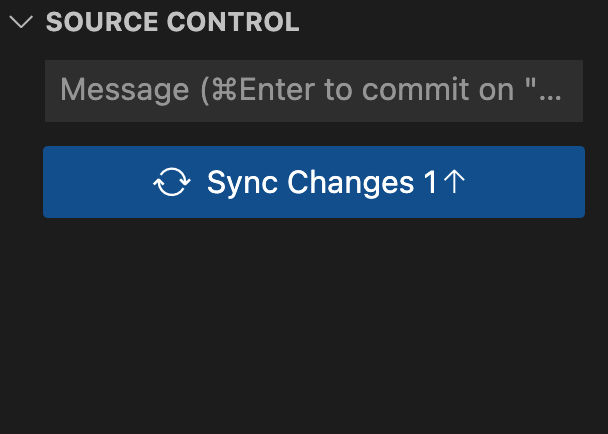Collapse the Source Control section chevron
This screenshot has width=608, height=434.
pyautogui.click(x=21, y=23)
